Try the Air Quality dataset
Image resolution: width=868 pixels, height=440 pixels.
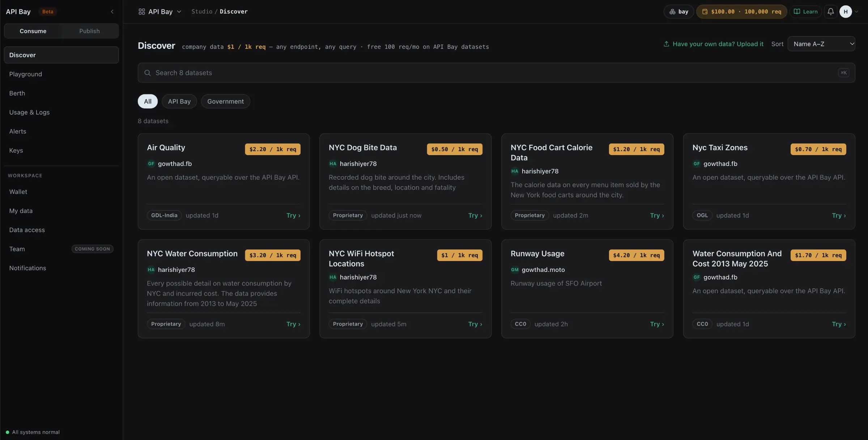coord(293,215)
